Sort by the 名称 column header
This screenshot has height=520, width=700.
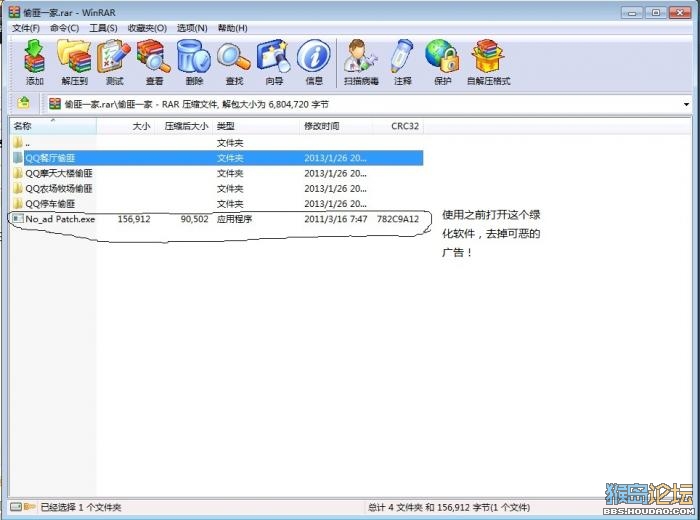pos(53,126)
